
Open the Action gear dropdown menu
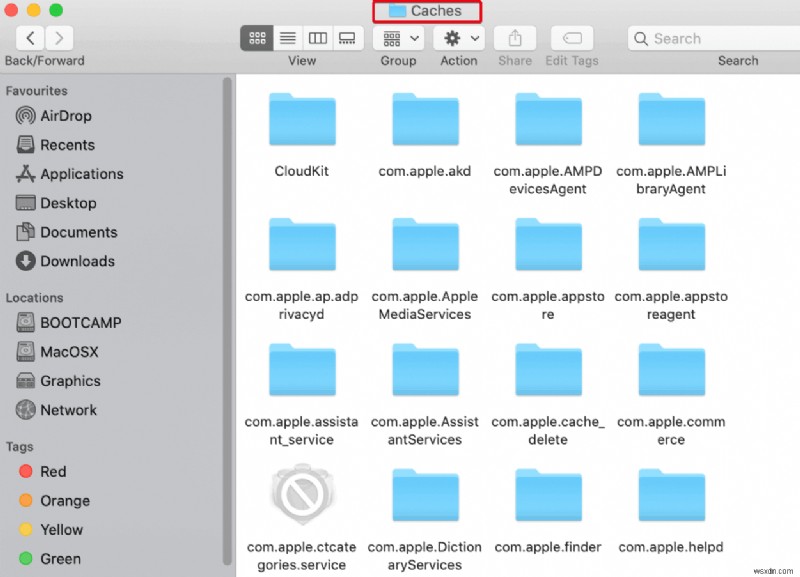click(459, 38)
